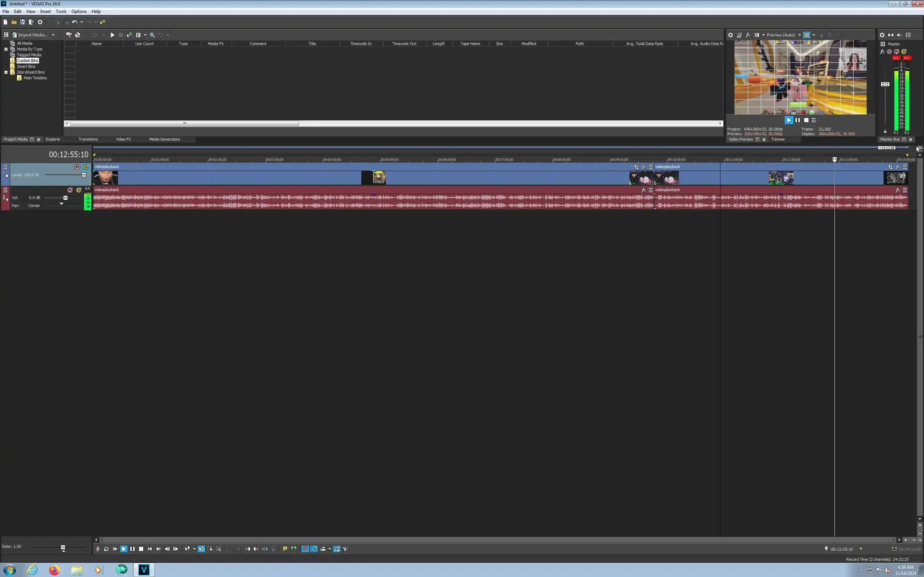The width and height of the screenshot is (924, 577).
Task: Toggle Automatic Crossfades button
Action: click(x=314, y=549)
